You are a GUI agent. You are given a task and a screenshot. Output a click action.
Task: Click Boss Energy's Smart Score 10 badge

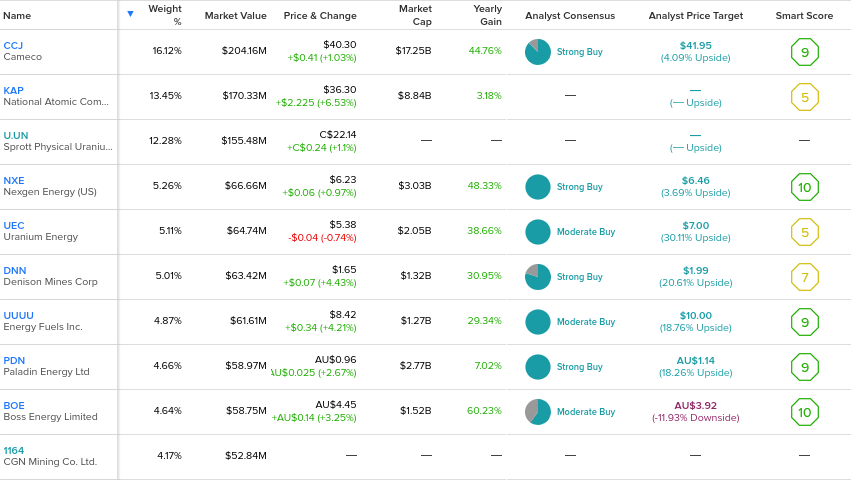803,412
